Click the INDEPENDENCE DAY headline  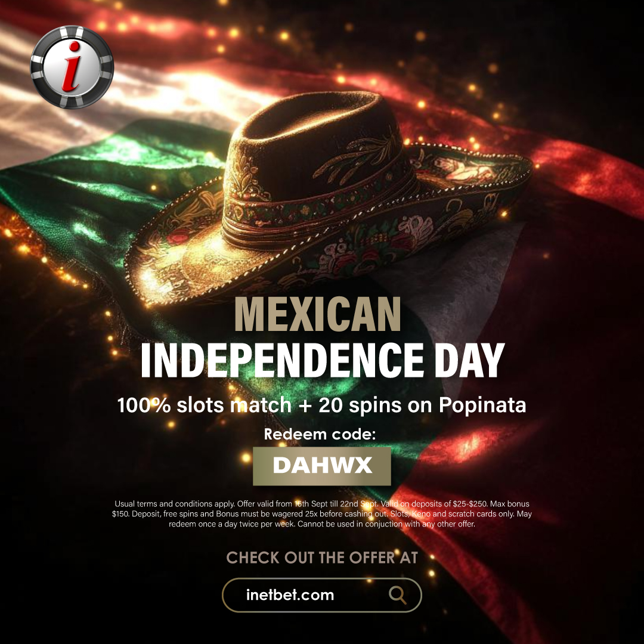323,360
